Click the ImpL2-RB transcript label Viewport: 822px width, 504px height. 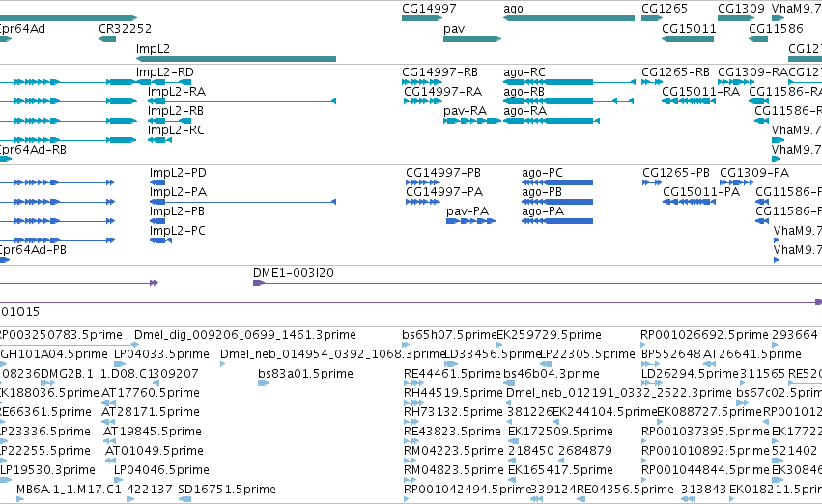(x=176, y=111)
